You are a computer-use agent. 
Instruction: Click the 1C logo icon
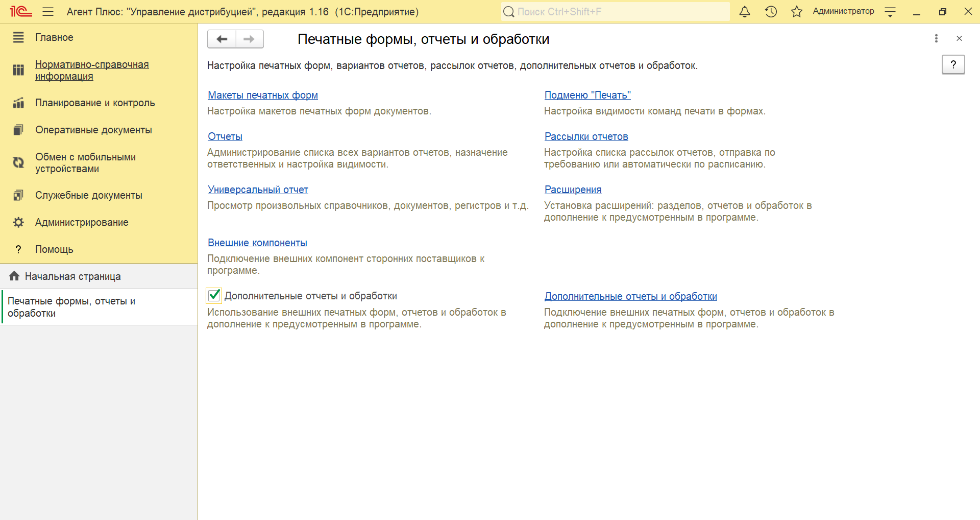point(20,11)
